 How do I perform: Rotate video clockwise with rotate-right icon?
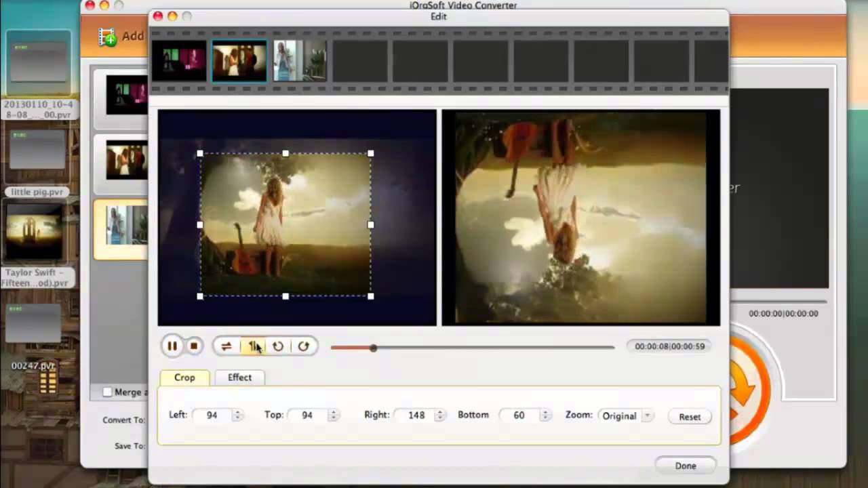(x=303, y=346)
